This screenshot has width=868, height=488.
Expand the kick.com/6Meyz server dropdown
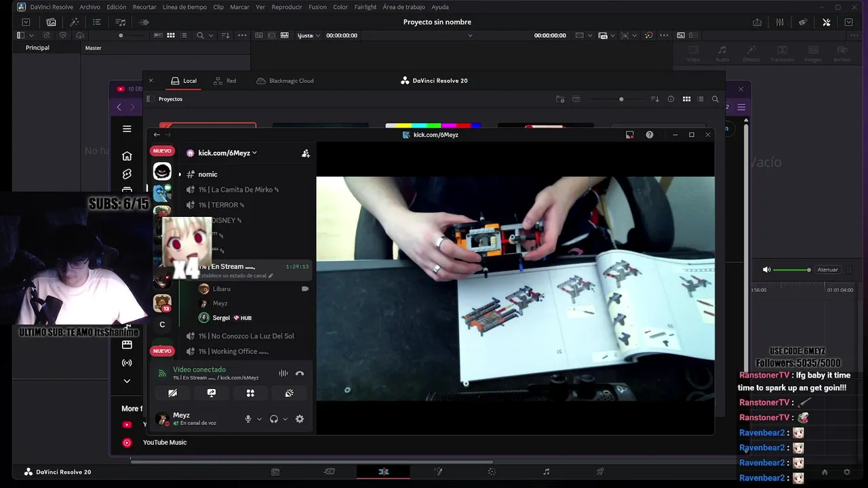point(254,153)
